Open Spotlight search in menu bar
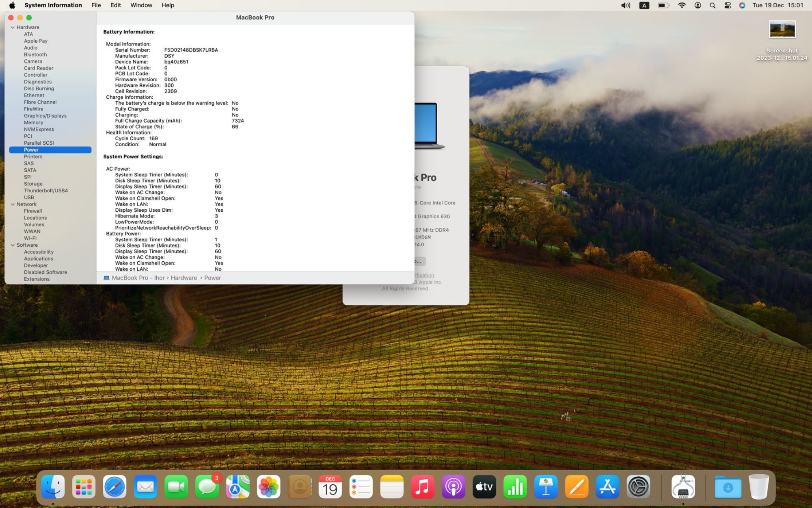The image size is (812, 508). (713, 5)
